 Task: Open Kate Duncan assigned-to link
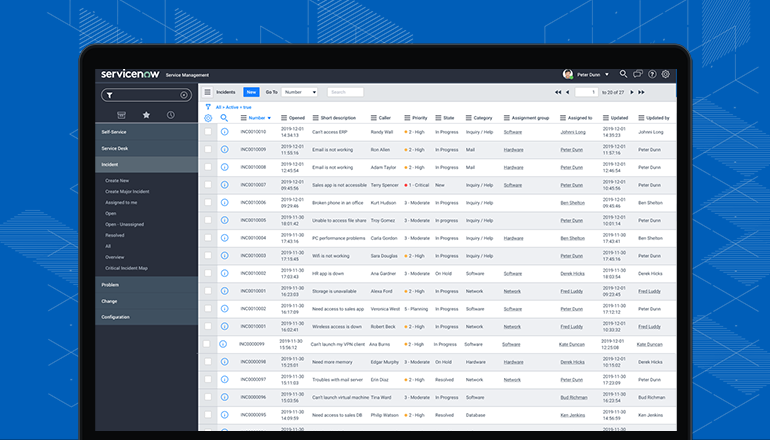pyautogui.click(x=572, y=344)
